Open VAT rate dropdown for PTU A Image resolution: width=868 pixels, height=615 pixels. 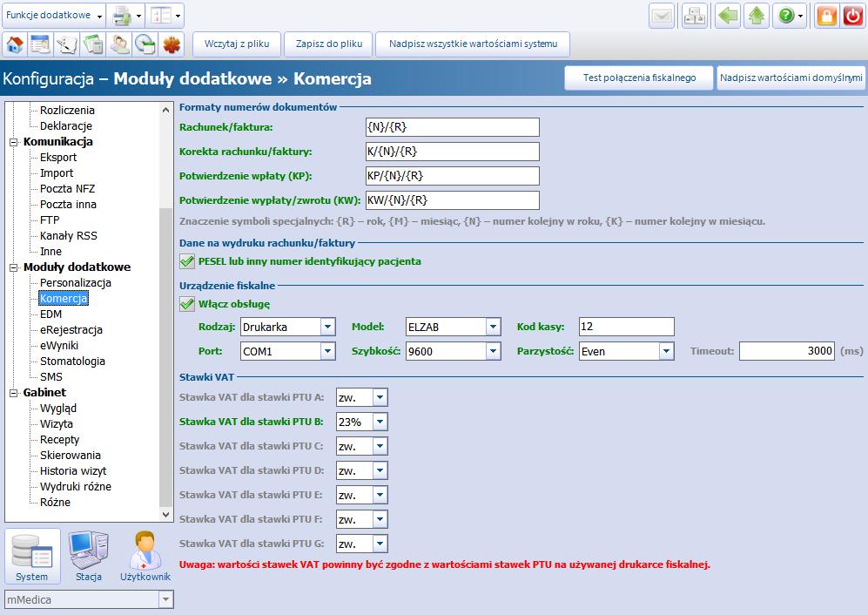point(380,397)
